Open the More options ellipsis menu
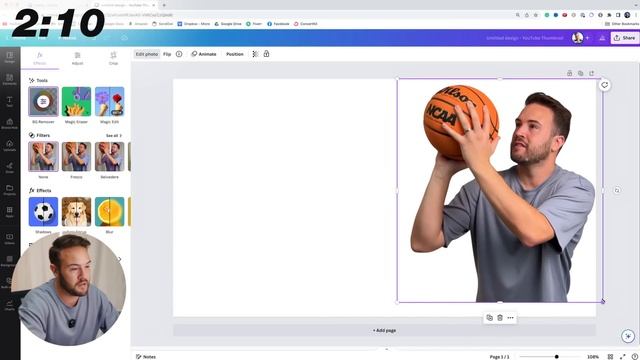640x360 pixels. click(x=511, y=318)
